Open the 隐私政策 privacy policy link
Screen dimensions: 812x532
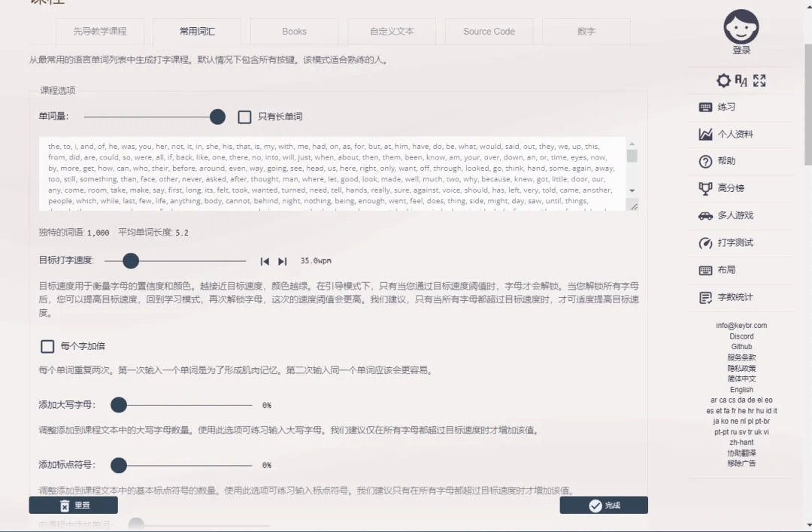tap(741, 368)
